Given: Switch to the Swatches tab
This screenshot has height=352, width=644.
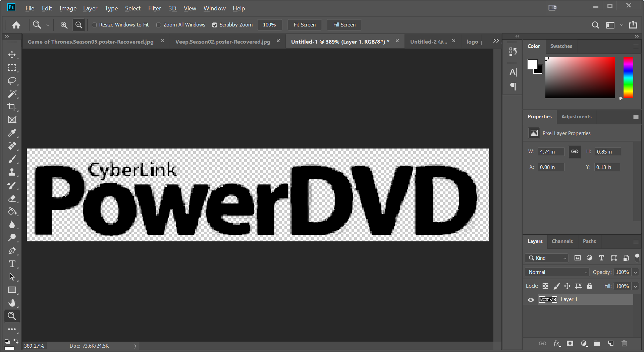Looking at the screenshot, I should point(561,46).
